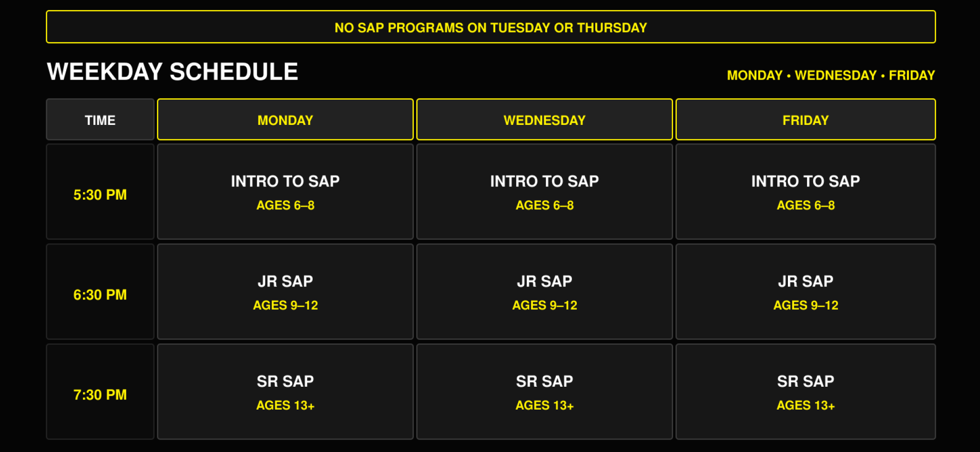This screenshot has width=980, height=452.
Task: Click the Monday • Wednesday • Friday label
Action: click(831, 75)
